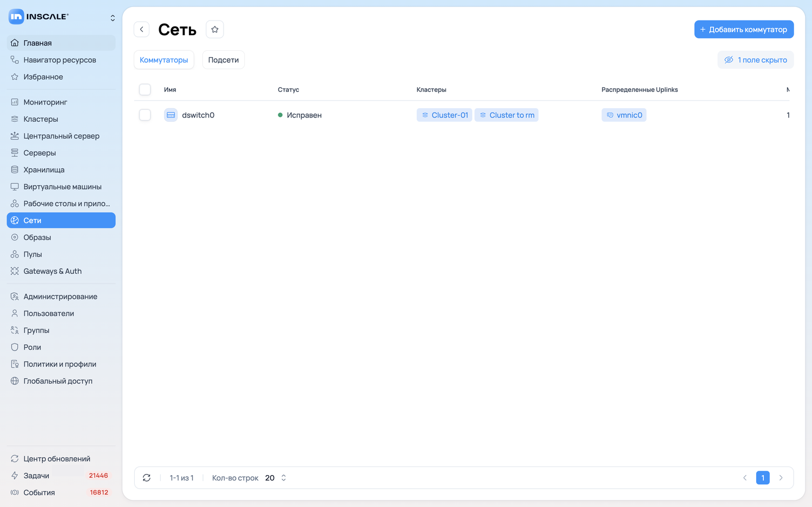Image resolution: width=812 pixels, height=507 pixels.
Task: Switch to the Подсети tab
Action: pos(224,60)
